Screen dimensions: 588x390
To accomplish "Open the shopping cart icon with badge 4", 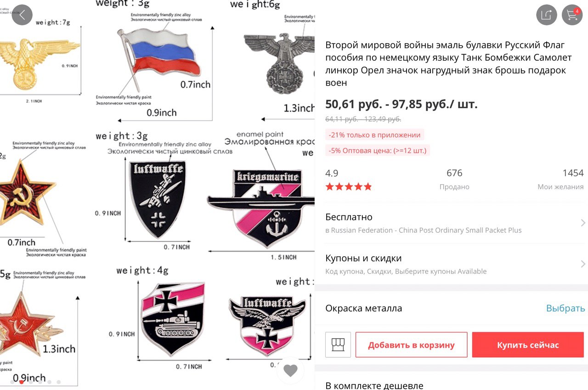I will tap(572, 15).
